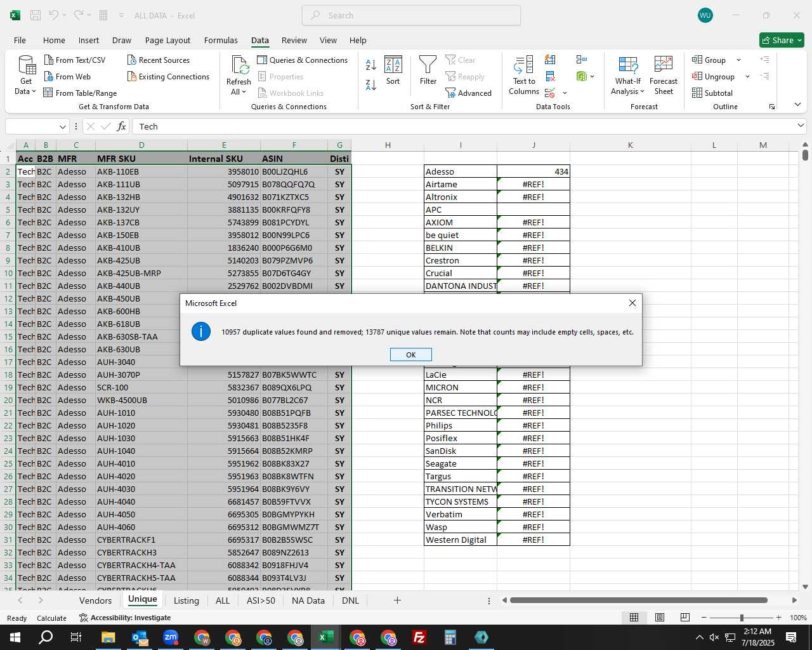Expand the Data Validation dropdown arrow

[565, 93]
